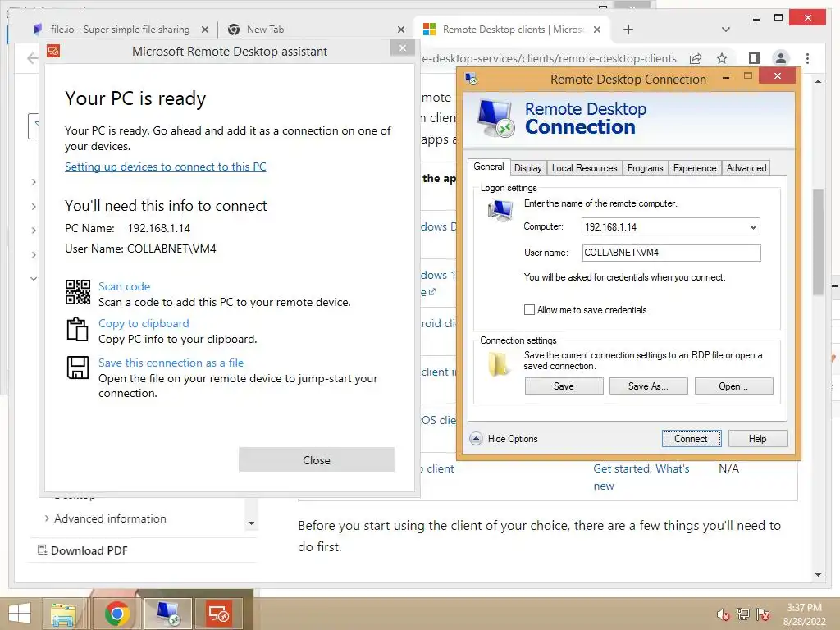The image size is (840, 630).
Task: Click the share page icon in address bar
Action: coord(696,58)
